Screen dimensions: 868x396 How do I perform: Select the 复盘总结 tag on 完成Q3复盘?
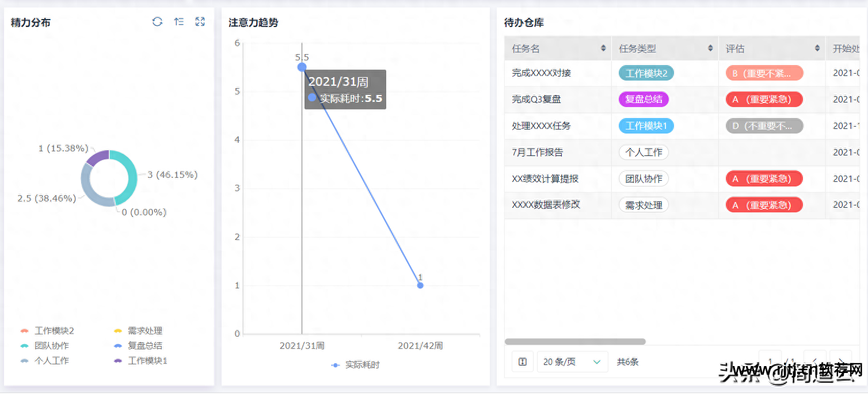coord(644,99)
